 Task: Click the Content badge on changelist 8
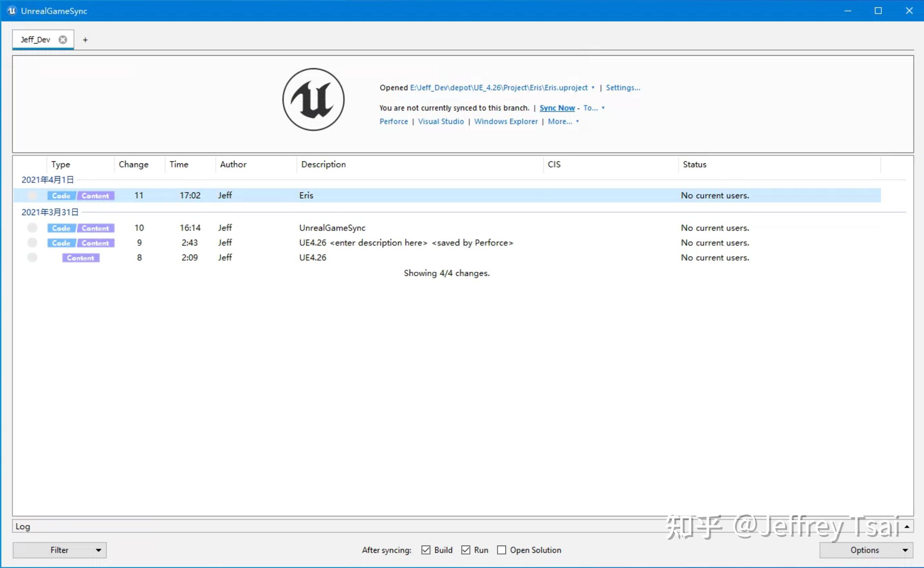tap(80, 258)
